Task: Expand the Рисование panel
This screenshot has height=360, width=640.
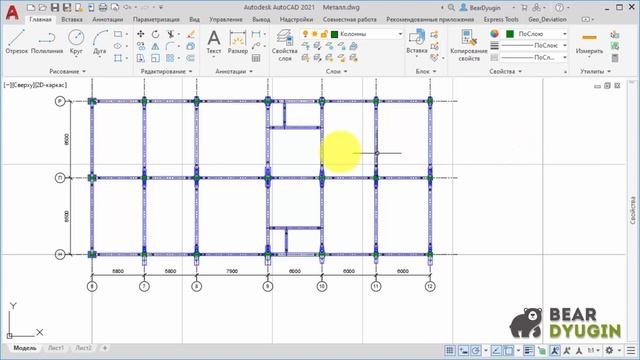Action: (x=67, y=71)
